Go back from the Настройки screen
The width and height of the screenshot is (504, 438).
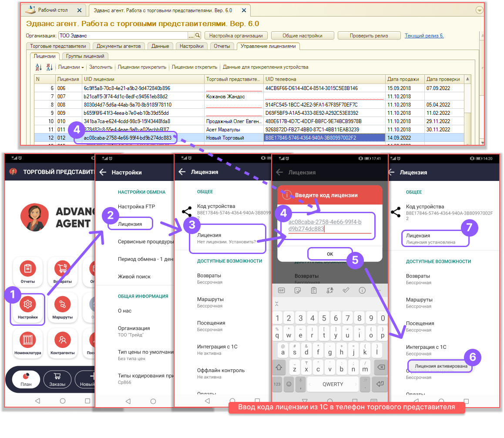click(x=103, y=172)
